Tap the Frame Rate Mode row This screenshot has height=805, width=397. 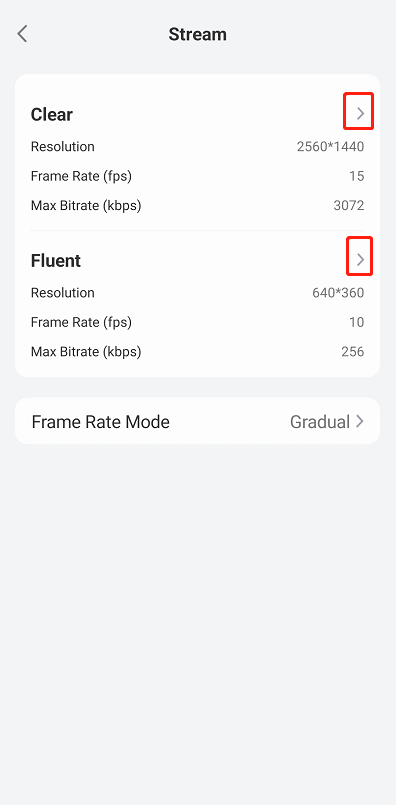pos(198,421)
